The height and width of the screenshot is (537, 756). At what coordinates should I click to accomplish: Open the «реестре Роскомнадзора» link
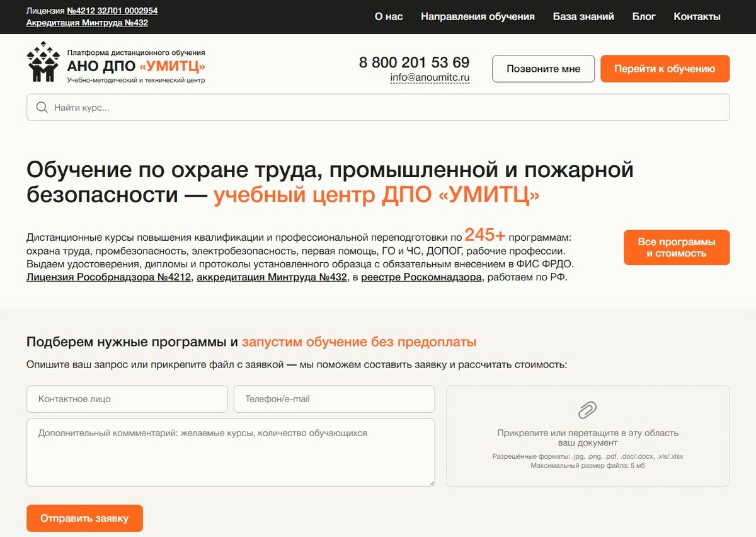pyautogui.click(x=421, y=277)
